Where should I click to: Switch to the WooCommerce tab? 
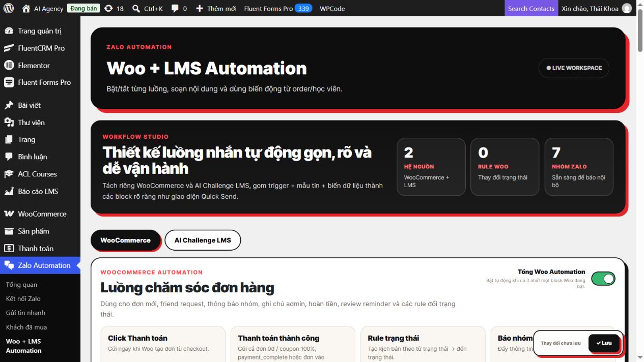[x=126, y=240]
